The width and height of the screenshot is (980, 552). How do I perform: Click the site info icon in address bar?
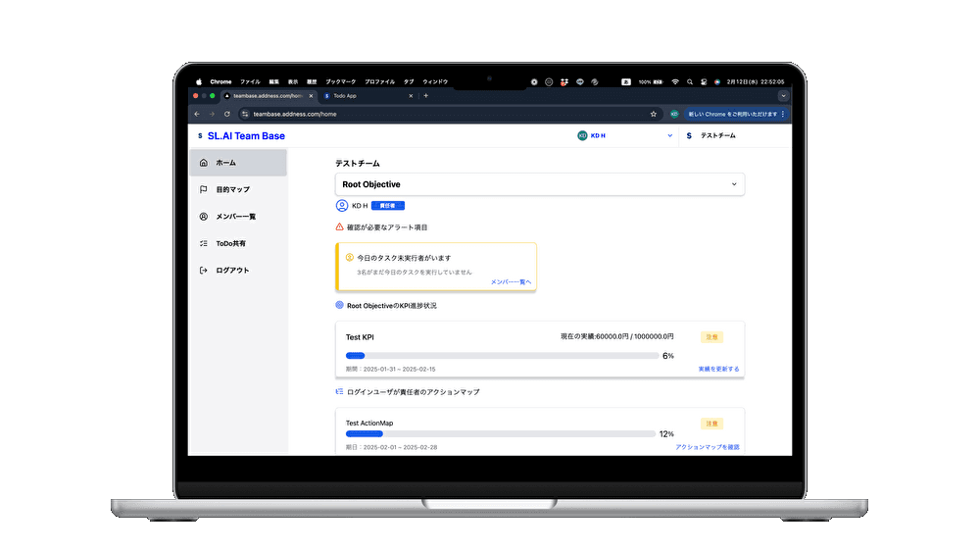pyautogui.click(x=246, y=114)
